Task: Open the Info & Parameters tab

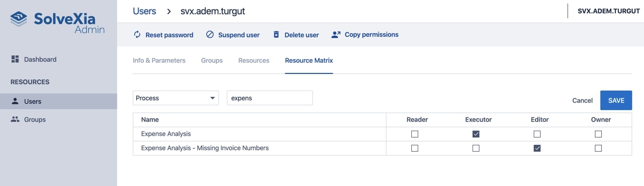Action: coord(159,61)
